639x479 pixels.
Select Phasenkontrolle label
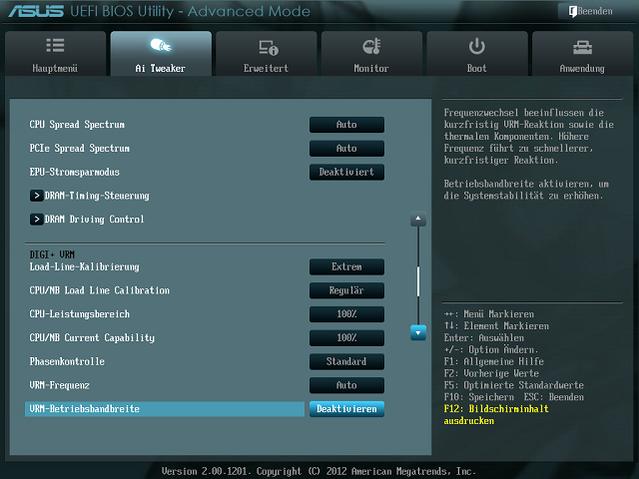click(x=67, y=361)
